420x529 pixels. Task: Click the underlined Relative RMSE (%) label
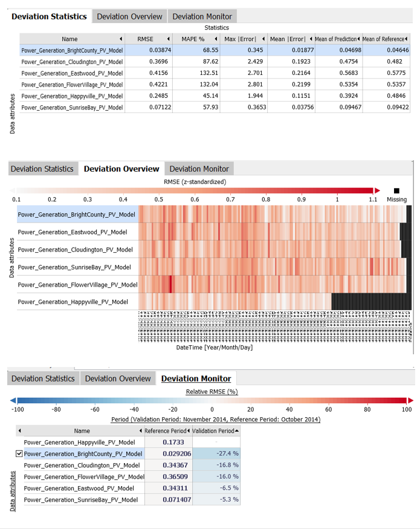212,391
